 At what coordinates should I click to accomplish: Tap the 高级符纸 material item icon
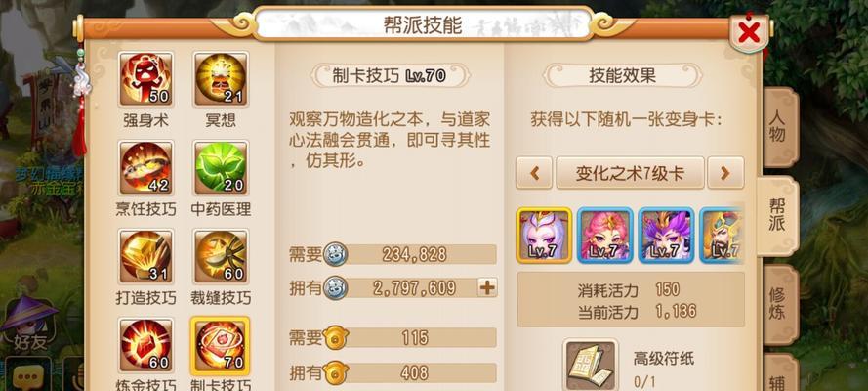coord(591,367)
